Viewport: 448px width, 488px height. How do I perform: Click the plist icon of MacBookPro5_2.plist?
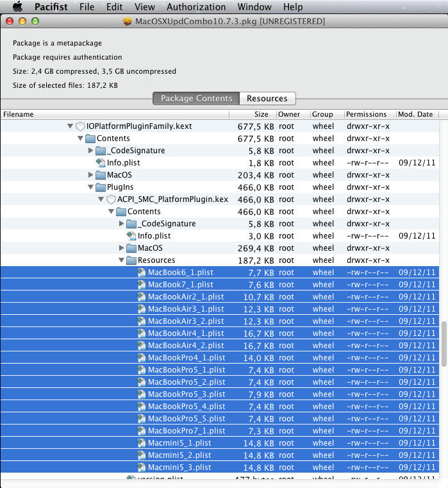142,382
